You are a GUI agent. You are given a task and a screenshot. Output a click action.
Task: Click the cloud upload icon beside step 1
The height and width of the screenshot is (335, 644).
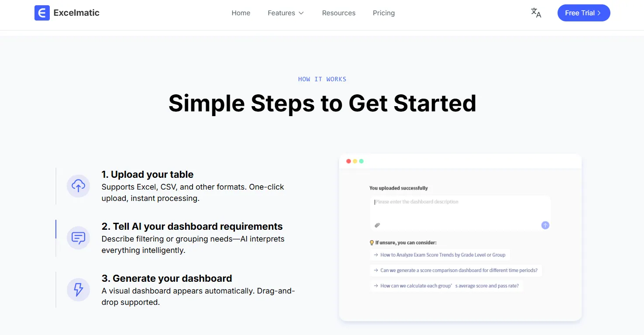(78, 186)
